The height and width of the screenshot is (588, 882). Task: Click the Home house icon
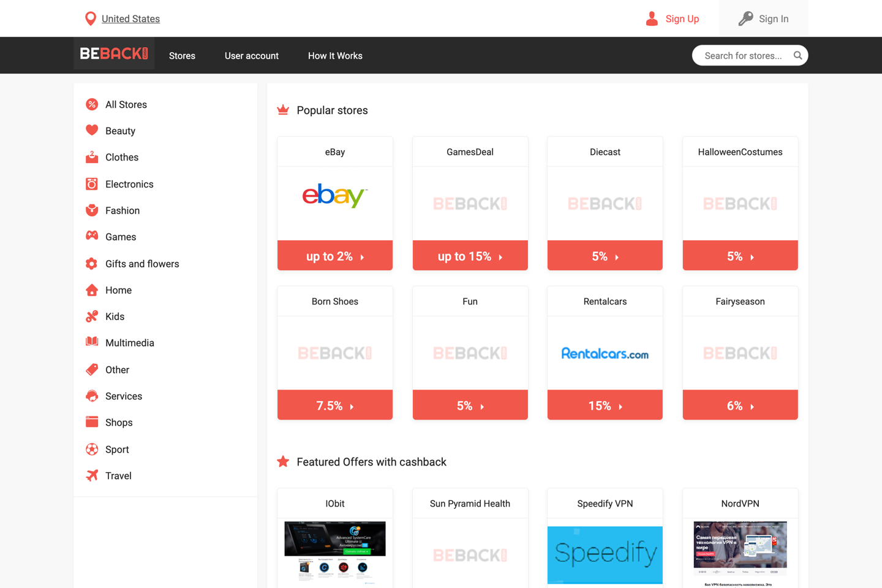point(92,290)
